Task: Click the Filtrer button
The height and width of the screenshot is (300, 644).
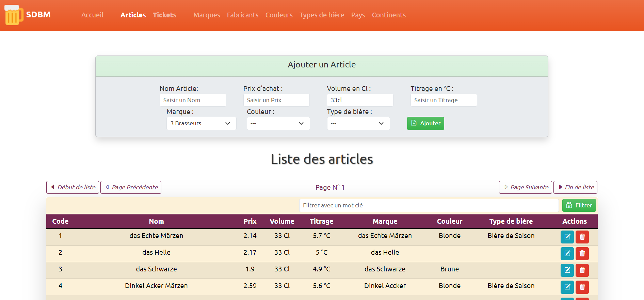Action: pos(579,205)
